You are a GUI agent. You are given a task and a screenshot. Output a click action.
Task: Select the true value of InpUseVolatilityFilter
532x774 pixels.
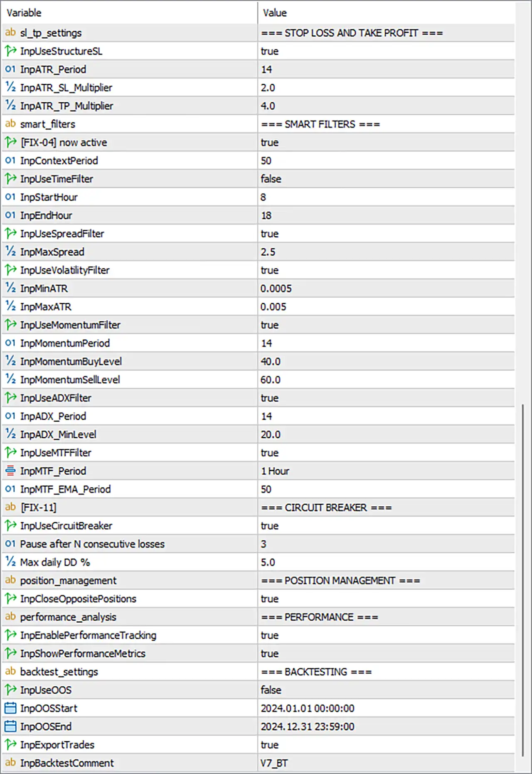point(270,270)
